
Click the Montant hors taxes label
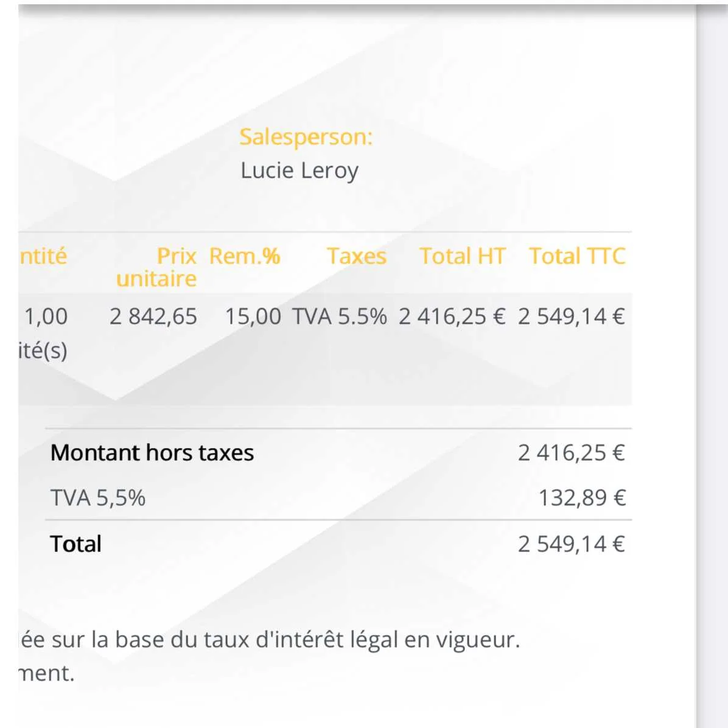(152, 453)
